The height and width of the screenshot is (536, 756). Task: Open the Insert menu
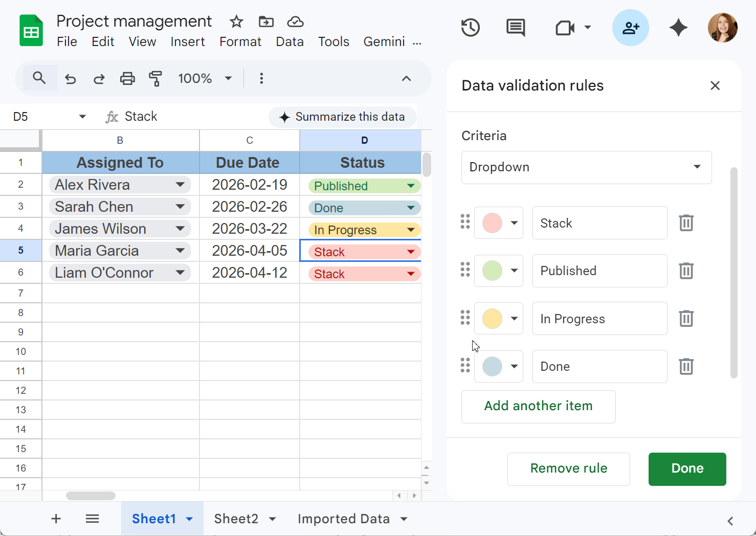point(188,41)
